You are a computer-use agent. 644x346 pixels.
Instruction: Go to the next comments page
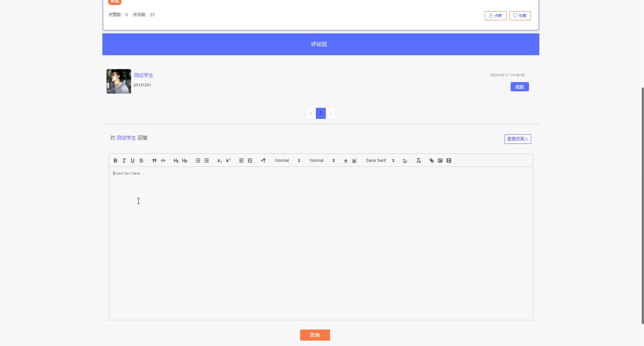pyautogui.click(x=331, y=113)
